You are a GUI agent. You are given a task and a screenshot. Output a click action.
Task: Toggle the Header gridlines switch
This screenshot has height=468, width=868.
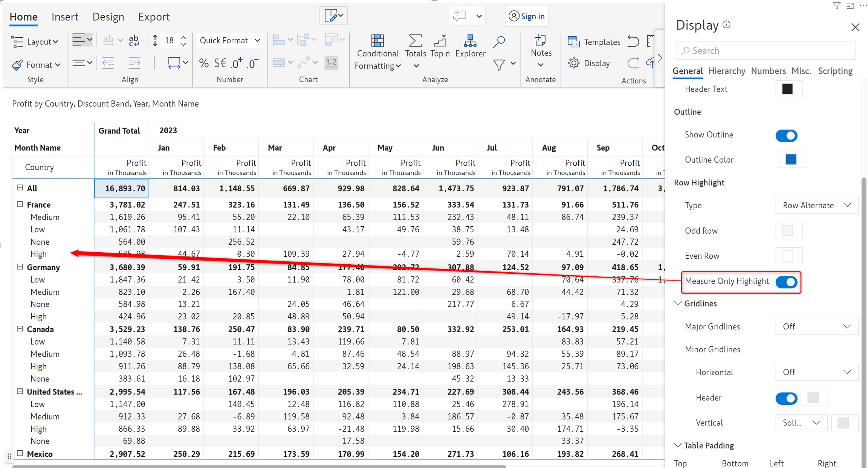[786, 398]
